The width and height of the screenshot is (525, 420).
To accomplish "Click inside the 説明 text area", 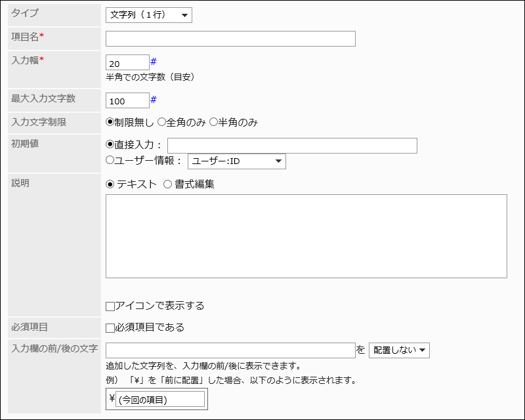I will 306,236.
